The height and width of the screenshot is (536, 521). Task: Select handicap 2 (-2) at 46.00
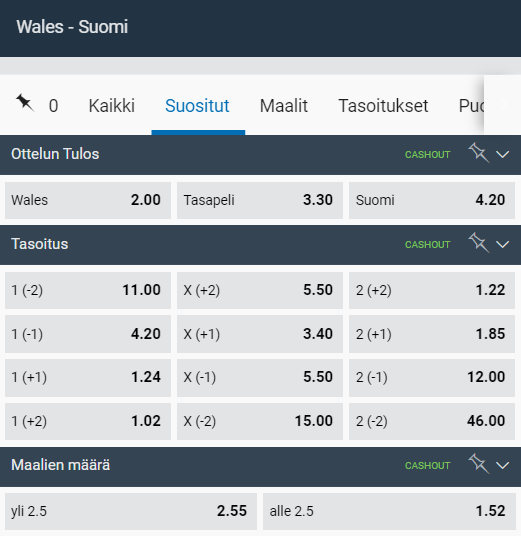click(432, 421)
